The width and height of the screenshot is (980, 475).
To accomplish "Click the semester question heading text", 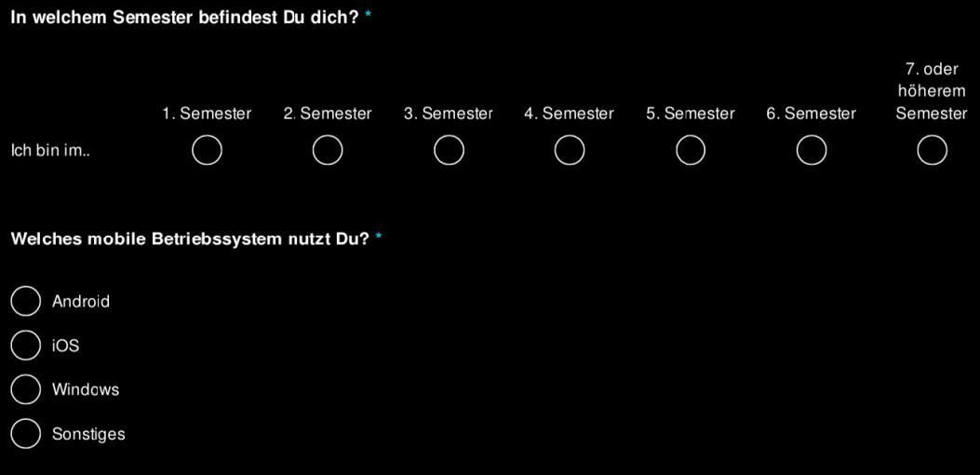I will (x=184, y=18).
